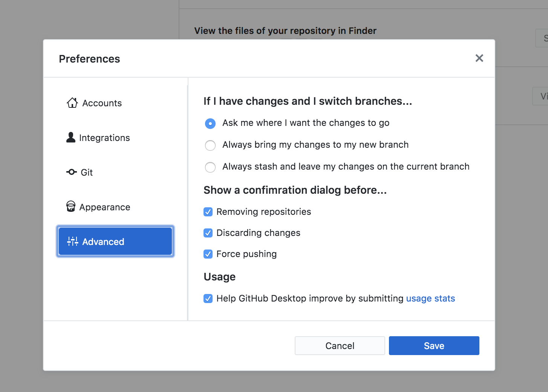The image size is (548, 392).
Task: Switch to the Integrations preferences section
Action: [x=104, y=138]
